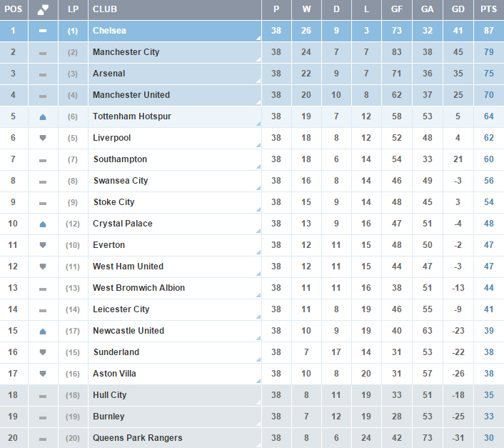This screenshot has width=504, height=448.
Task: Click the LP column header
Action: [x=73, y=9]
